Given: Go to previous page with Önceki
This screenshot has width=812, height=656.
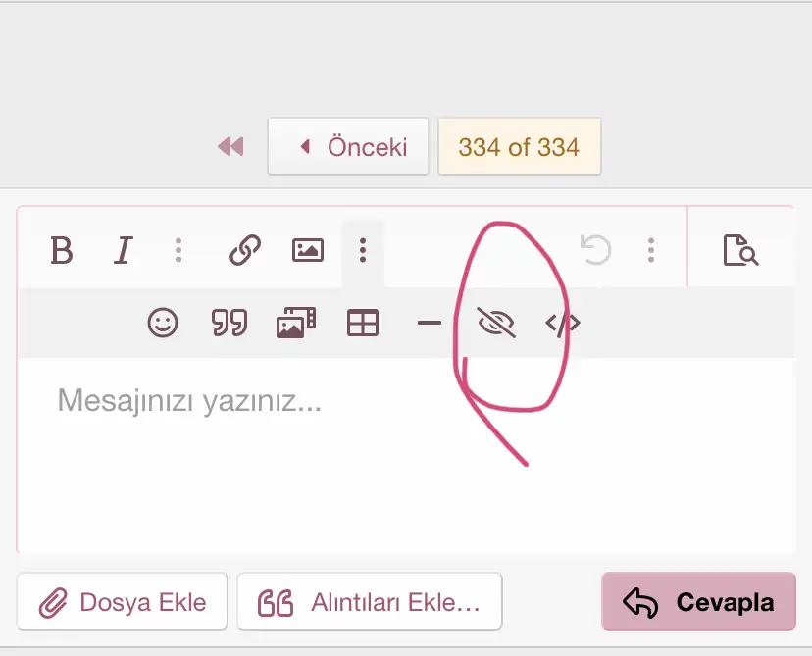Looking at the screenshot, I should click(348, 147).
